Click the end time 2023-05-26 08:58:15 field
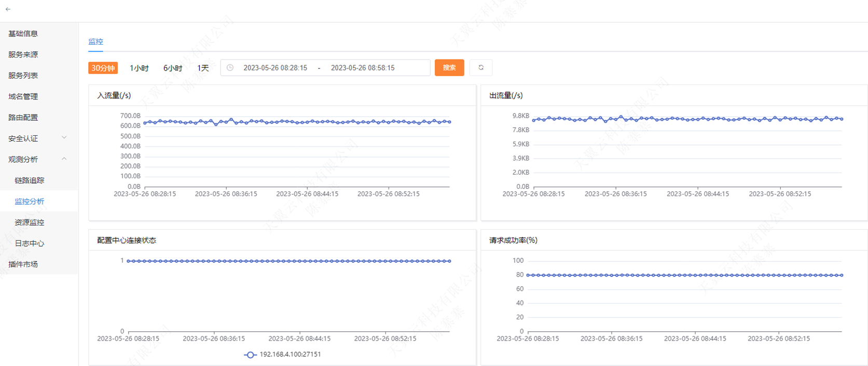This screenshot has height=366, width=868. [x=363, y=68]
